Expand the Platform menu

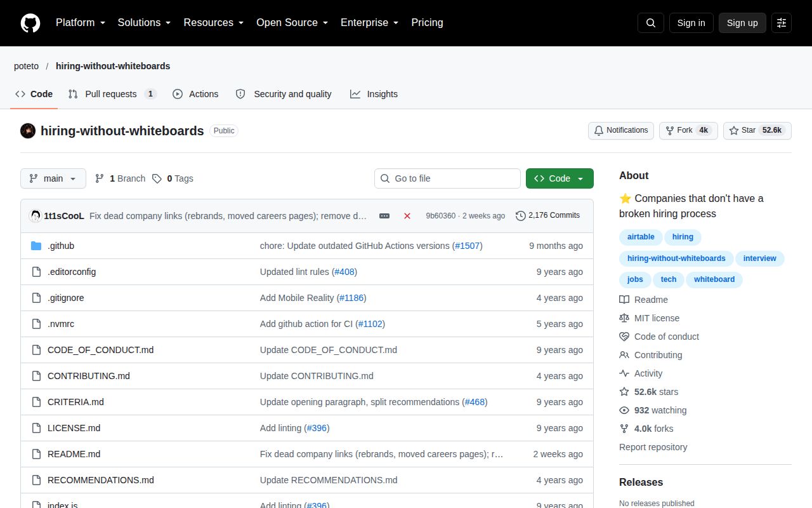coord(81,23)
